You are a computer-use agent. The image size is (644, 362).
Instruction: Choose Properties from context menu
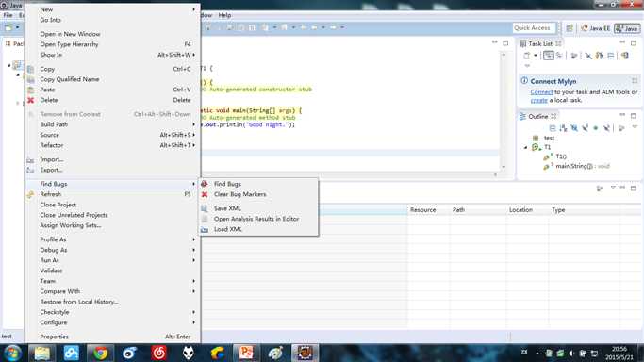click(x=54, y=337)
